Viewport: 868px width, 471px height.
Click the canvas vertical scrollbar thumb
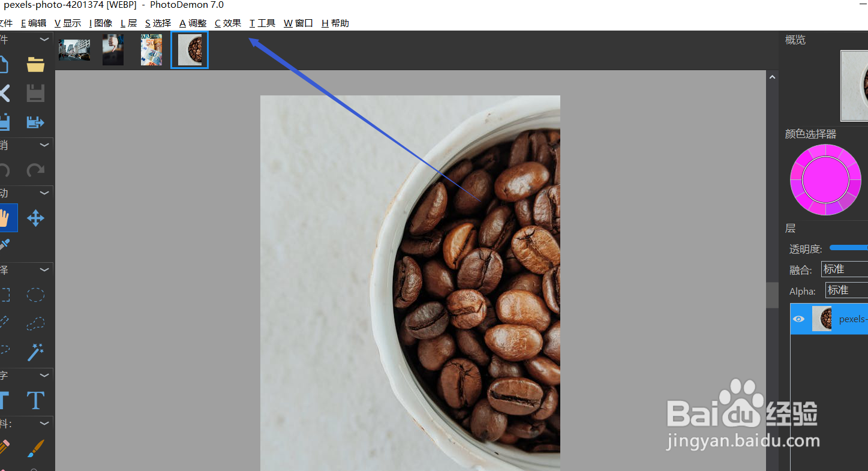tap(772, 294)
